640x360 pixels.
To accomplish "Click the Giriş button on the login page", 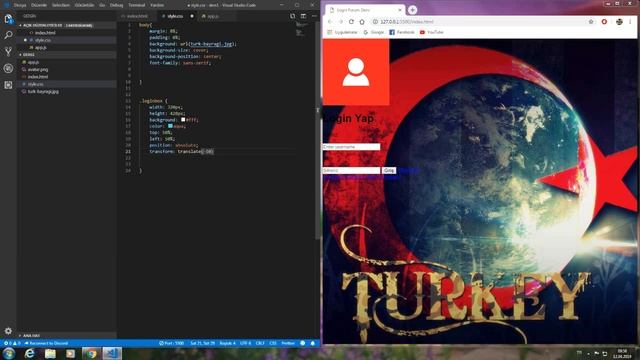I will pyautogui.click(x=389, y=170).
